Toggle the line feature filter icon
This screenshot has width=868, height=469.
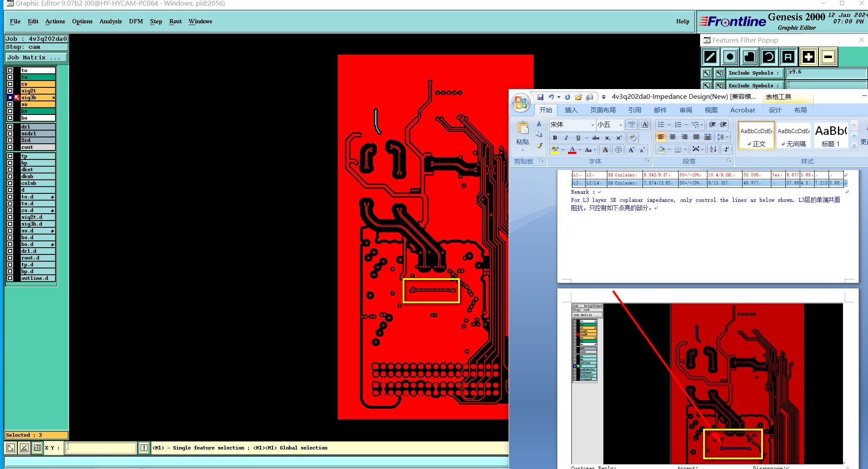coord(710,57)
